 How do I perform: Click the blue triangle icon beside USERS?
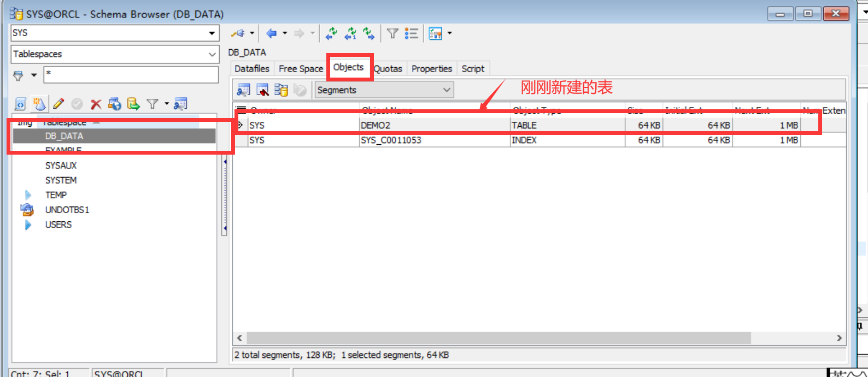pyautogui.click(x=28, y=225)
